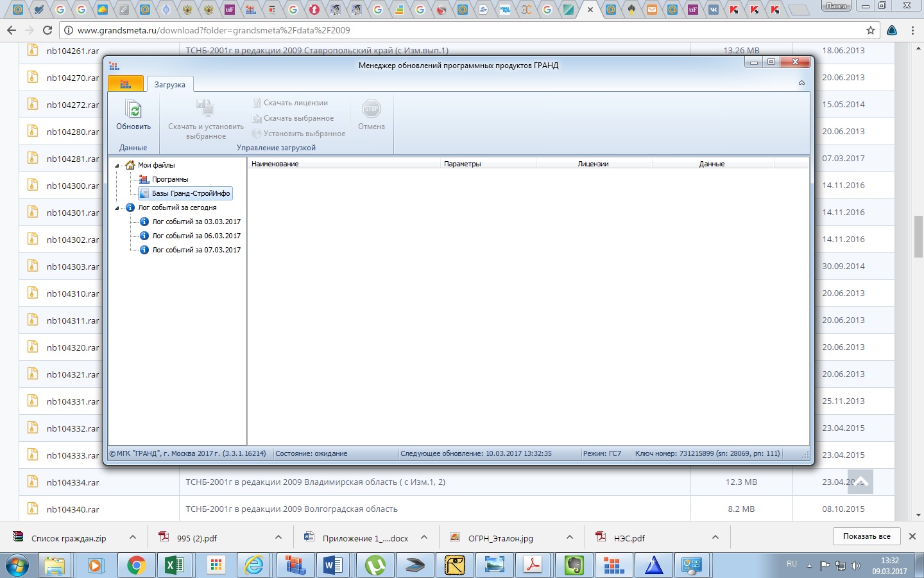Click the Наименование column header
924x578 pixels.
point(344,164)
